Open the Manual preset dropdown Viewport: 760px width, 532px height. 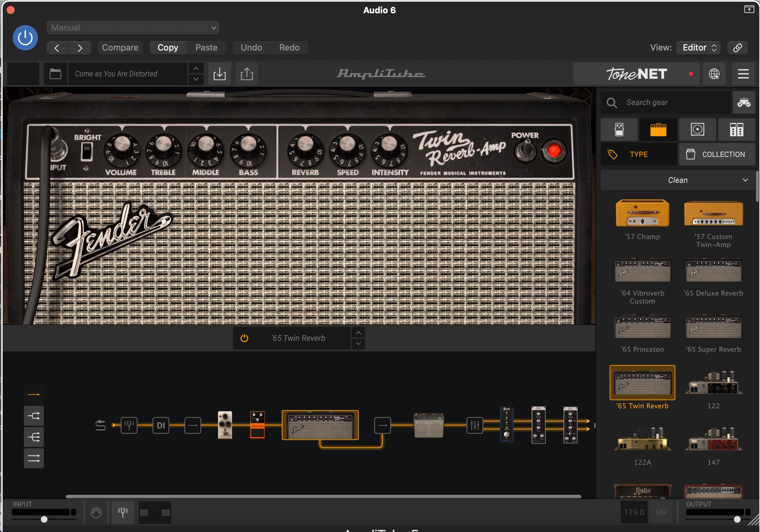133,28
